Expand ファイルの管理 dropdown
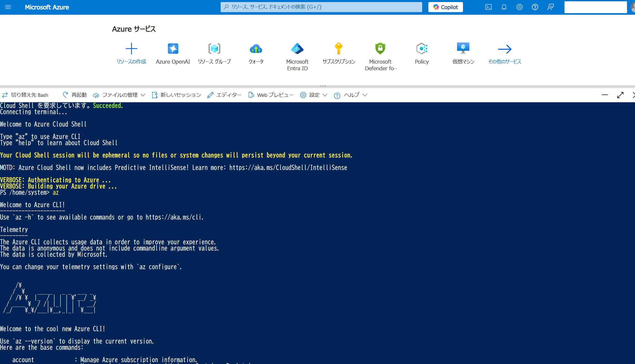 click(119, 95)
